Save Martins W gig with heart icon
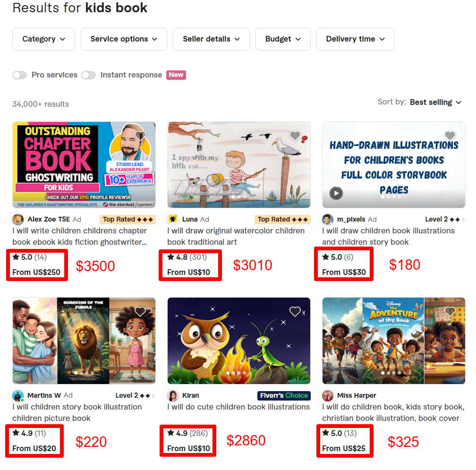This screenshot has height=470, width=476. [140, 311]
